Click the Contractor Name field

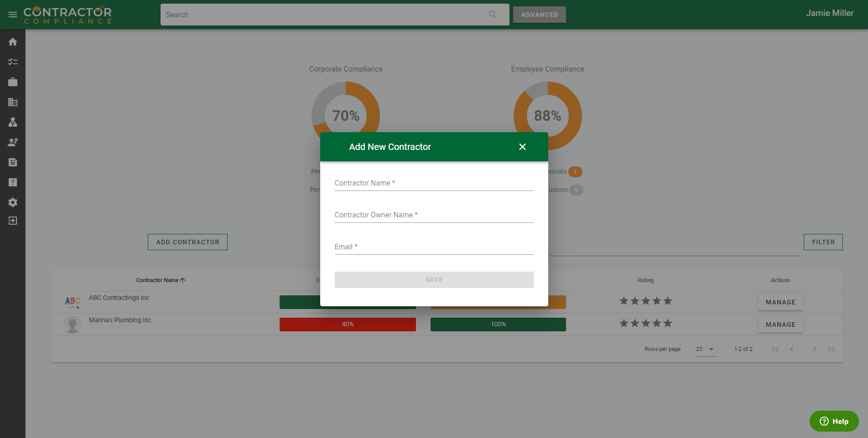coord(433,183)
